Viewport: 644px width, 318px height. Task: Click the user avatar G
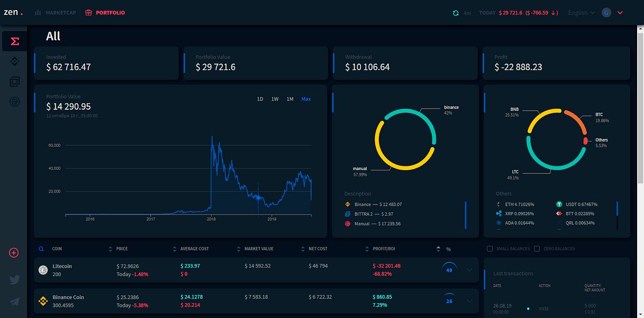(x=606, y=13)
